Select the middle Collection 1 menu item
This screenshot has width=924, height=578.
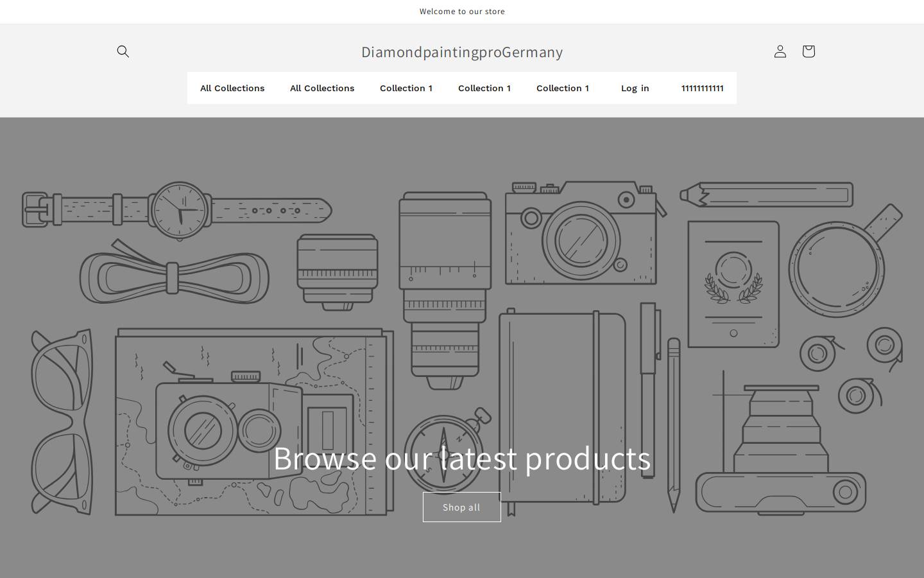point(484,88)
